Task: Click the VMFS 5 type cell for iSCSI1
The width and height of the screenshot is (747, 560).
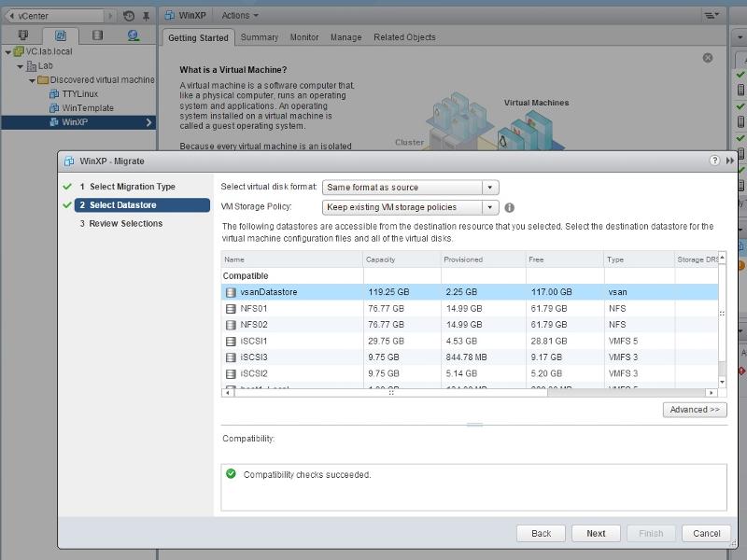Action: pos(623,341)
